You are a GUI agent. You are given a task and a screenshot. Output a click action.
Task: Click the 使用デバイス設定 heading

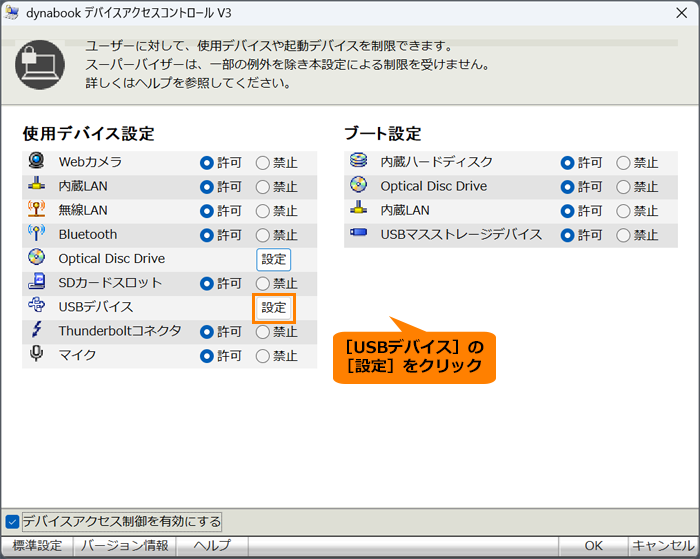coord(88,133)
